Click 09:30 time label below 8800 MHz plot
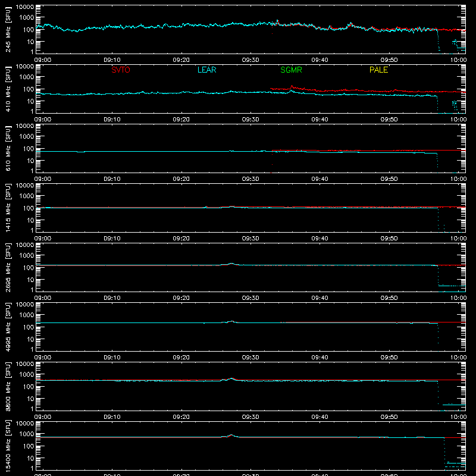Image resolution: width=476 pixels, height=476 pixels. (x=250, y=417)
